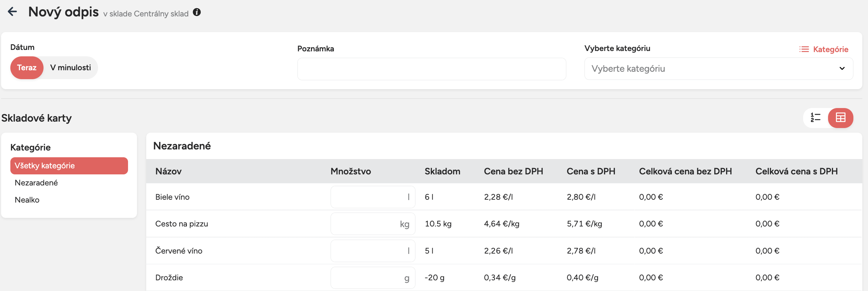Switch to numbered list view icon
This screenshot has height=291, width=868.
point(816,118)
